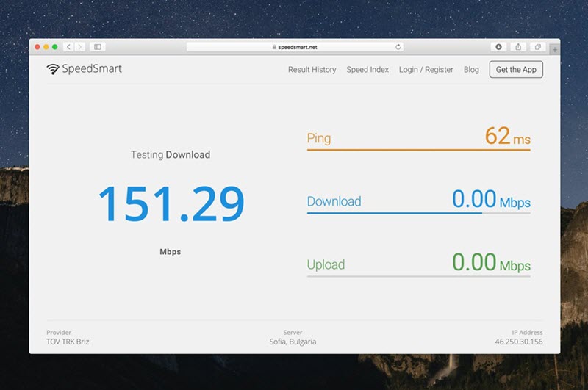Screen dimensions: 588x390
Task: Open Safari downloads icon
Action: click(498, 47)
